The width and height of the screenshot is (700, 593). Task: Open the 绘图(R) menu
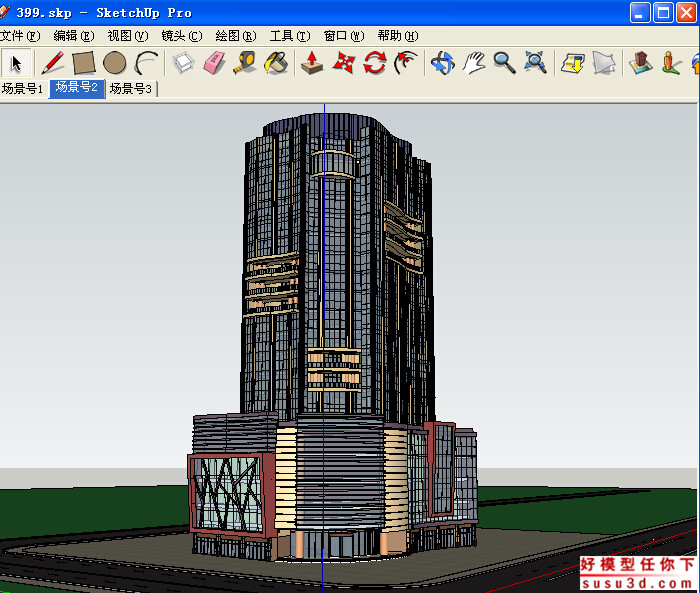(x=236, y=36)
